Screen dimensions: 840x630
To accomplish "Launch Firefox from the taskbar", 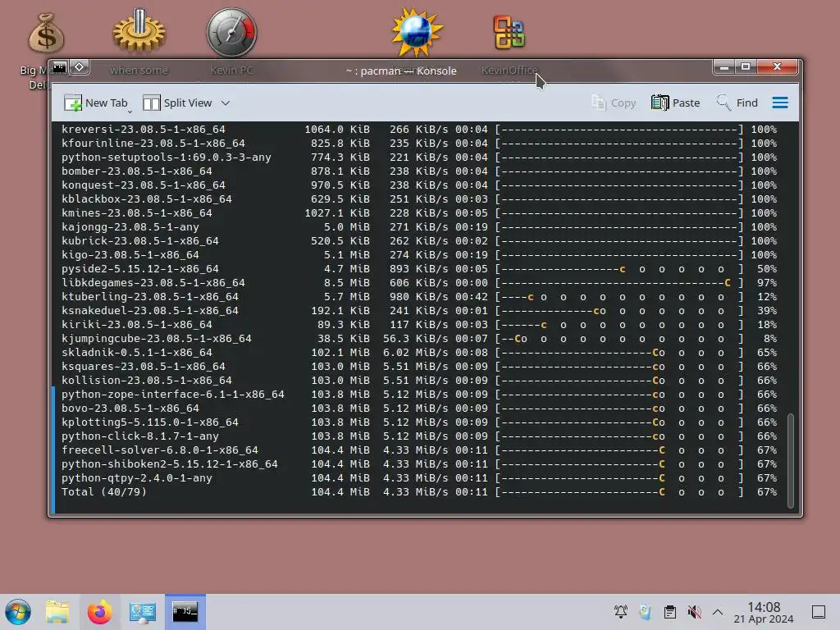I will coord(99,612).
